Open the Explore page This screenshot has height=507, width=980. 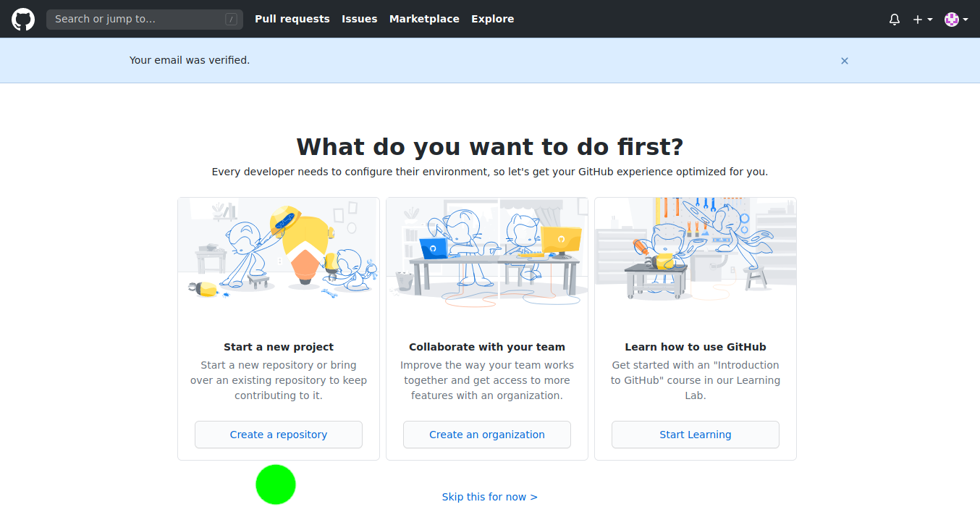point(492,20)
